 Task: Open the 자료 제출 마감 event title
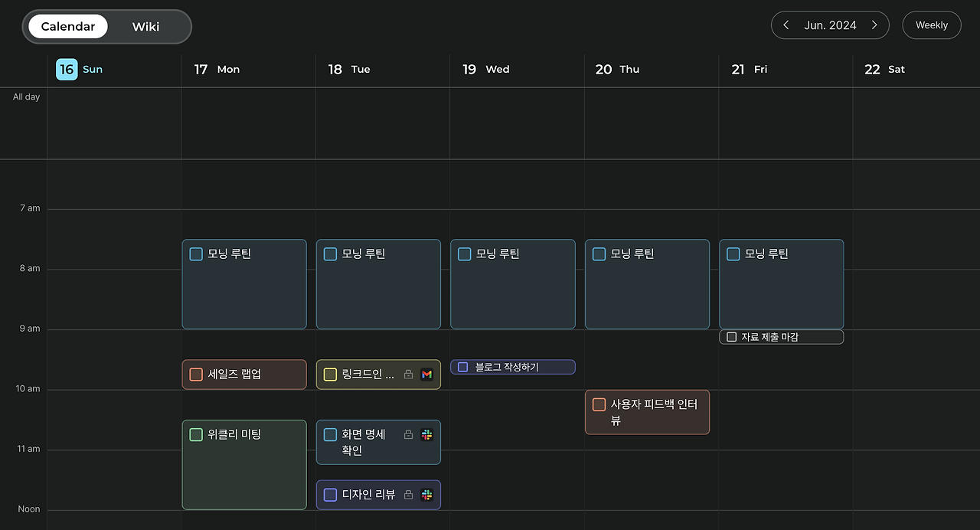pyautogui.click(x=769, y=337)
